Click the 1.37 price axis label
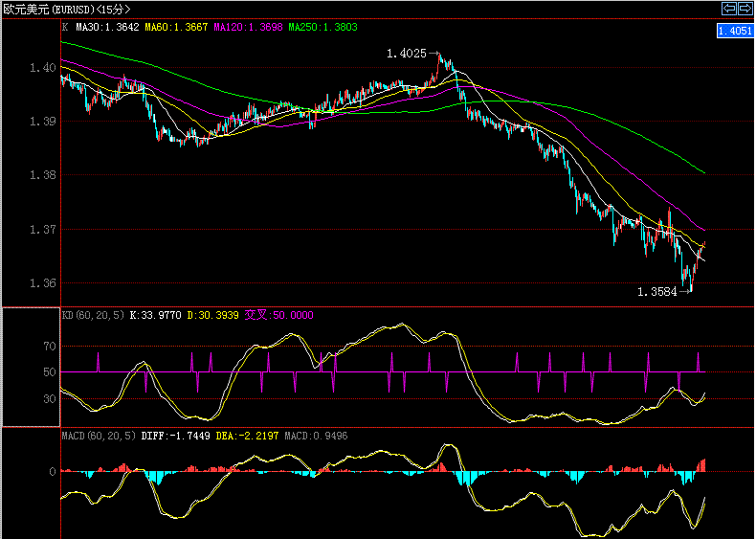The height and width of the screenshot is (539, 756). pyautogui.click(x=43, y=229)
